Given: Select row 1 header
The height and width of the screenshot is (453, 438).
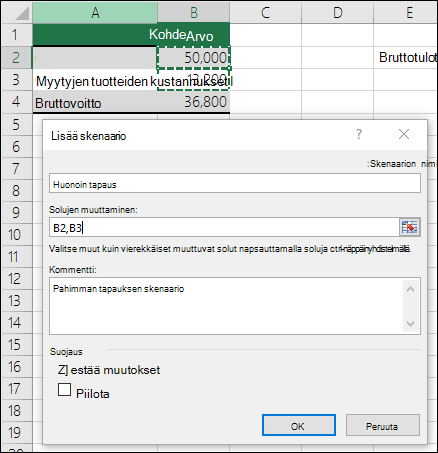Looking at the screenshot, I should click(x=16, y=35).
